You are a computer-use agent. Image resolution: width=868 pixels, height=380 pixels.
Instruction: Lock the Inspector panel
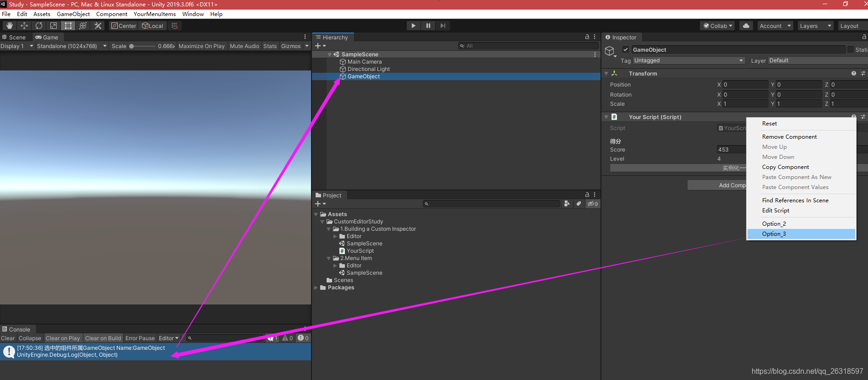pyautogui.click(x=864, y=37)
